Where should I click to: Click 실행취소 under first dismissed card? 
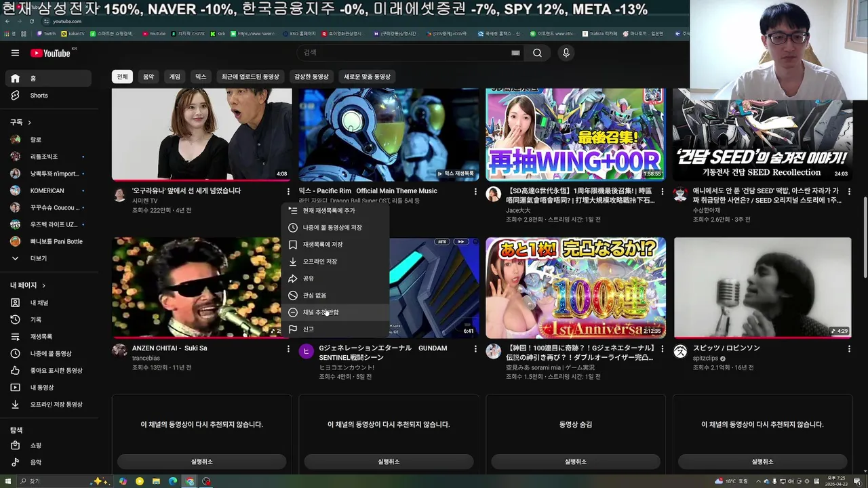(201, 462)
